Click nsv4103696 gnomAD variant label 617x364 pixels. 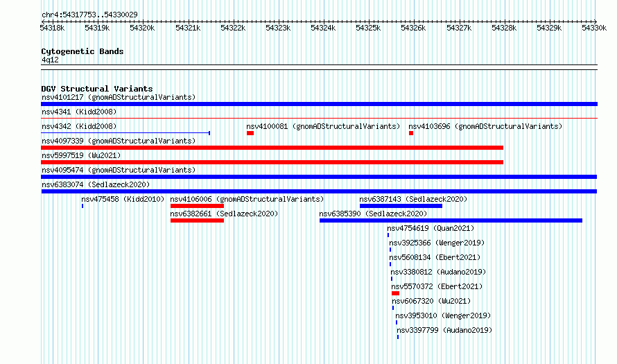(485, 126)
